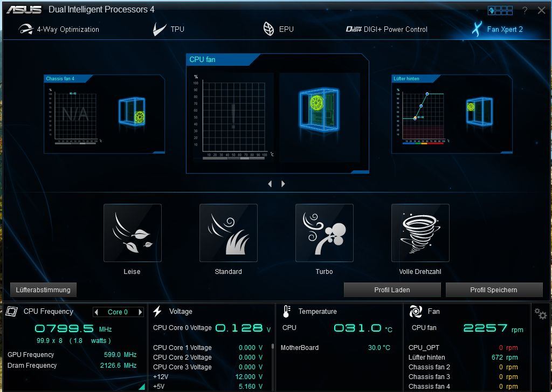Open the 4-Way Optimization tab

point(59,29)
